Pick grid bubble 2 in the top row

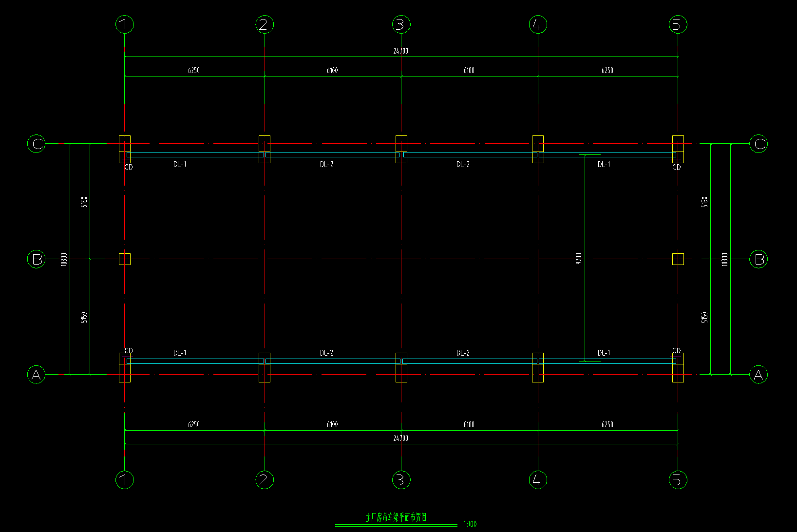point(265,24)
